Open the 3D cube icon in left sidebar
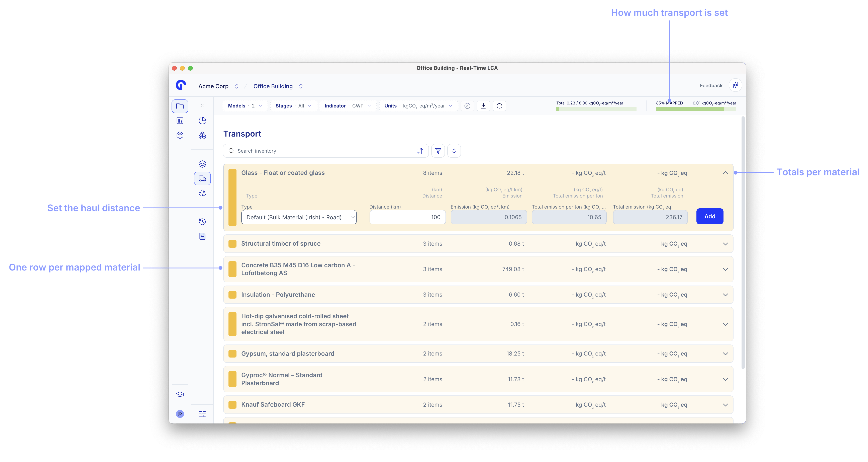This screenshot has width=868, height=462. point(180,135)
